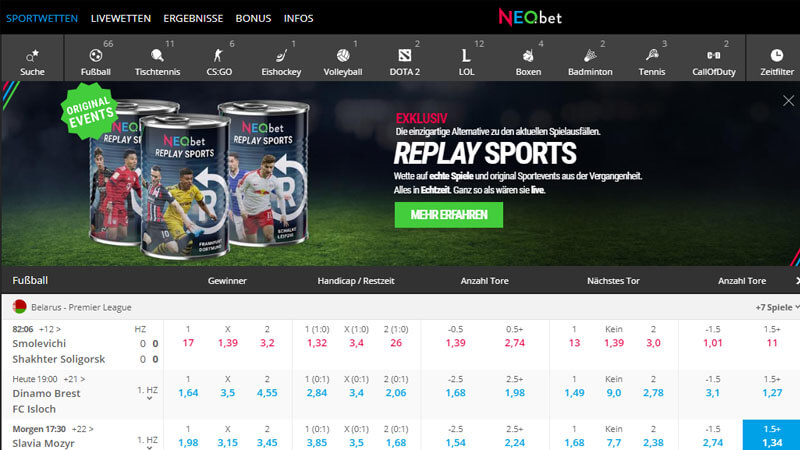Click the Original Events badge

coord(89,111)
